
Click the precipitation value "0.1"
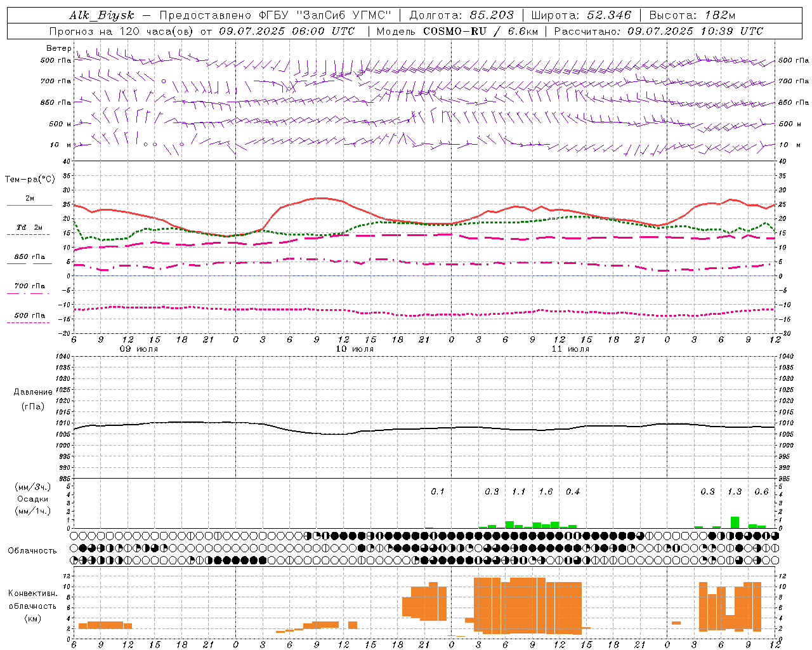438,492
